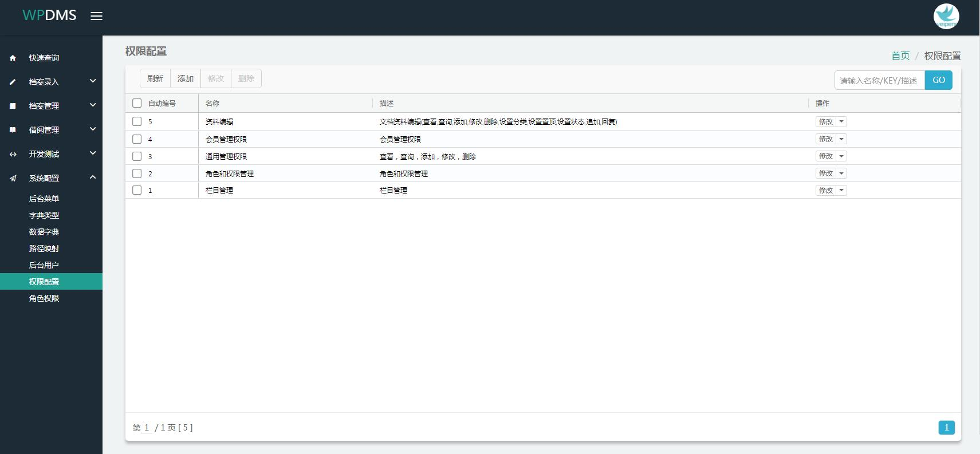The image size is (980, 454).
Task: Click the page number input in footer
Action: pyautogui.click(x=147, y=428)
